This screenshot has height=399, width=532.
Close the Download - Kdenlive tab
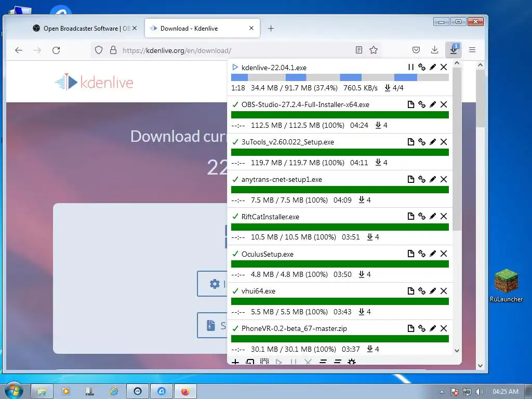click(251, 28)
